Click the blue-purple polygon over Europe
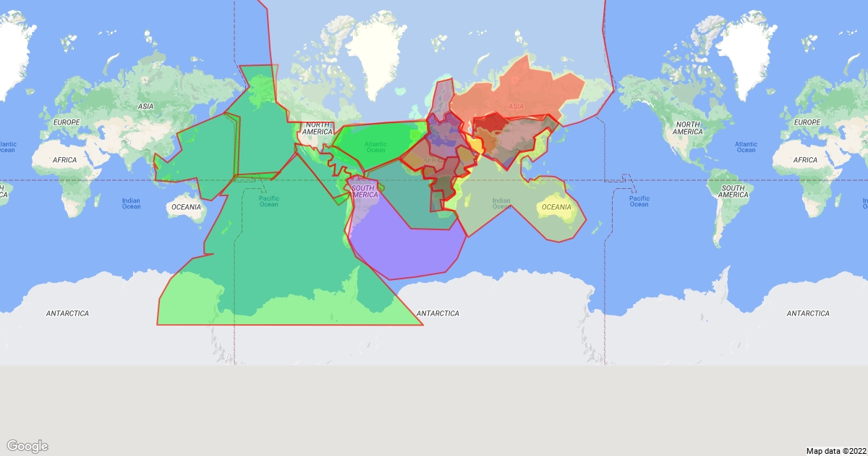 pyautogui.click(x=443, y=132)
